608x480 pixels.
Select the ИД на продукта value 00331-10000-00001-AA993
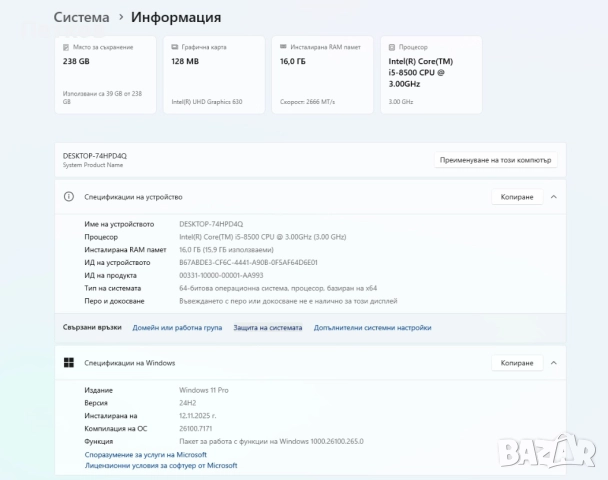tap(221, 275)
